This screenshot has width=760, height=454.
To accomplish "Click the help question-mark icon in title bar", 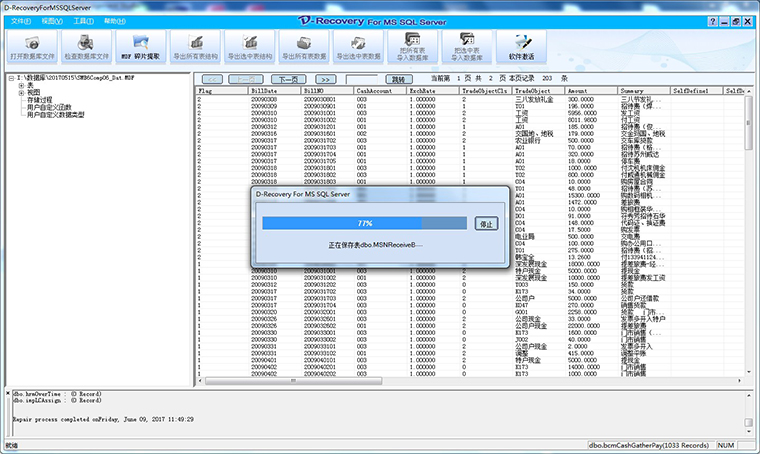I will point(712,21).
